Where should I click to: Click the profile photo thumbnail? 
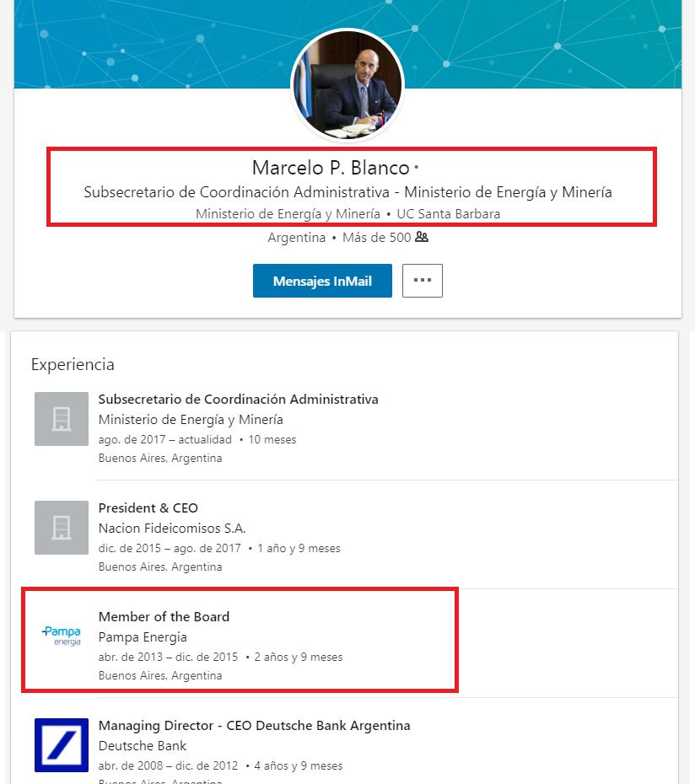pos(347,86)
